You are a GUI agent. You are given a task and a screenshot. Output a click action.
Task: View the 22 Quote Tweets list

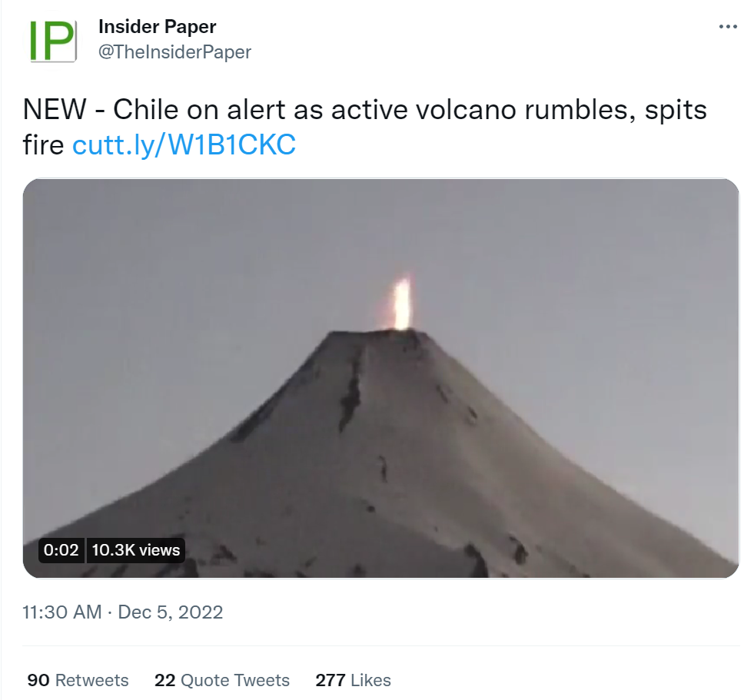(x=222, y=680)
